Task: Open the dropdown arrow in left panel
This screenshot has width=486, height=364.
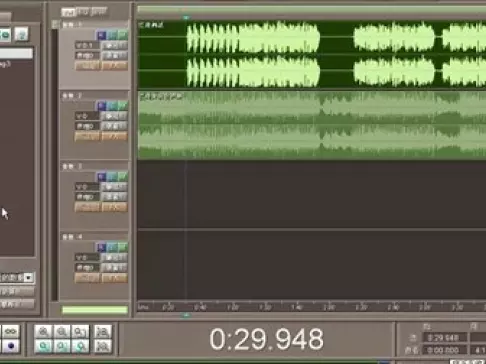Action: click(29, 277)
